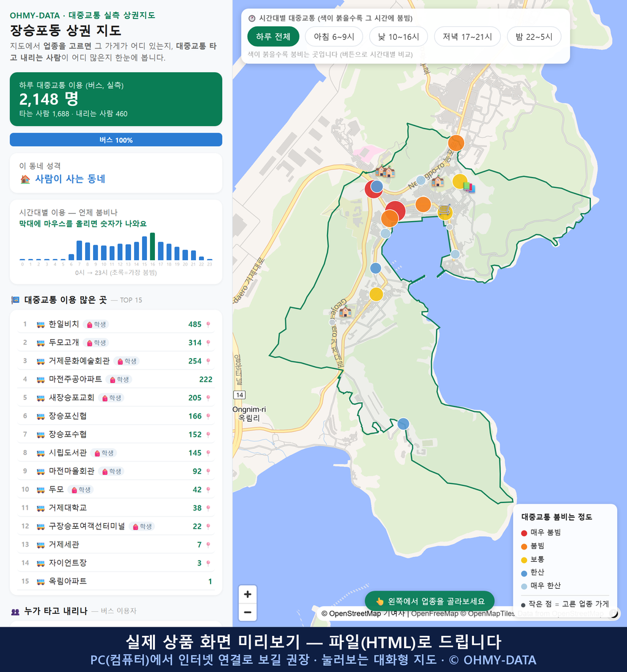Select the orange marker on the northern boundary
This screenshot has height=672, width=627.
pyautogui.click(x=456, y=143)
